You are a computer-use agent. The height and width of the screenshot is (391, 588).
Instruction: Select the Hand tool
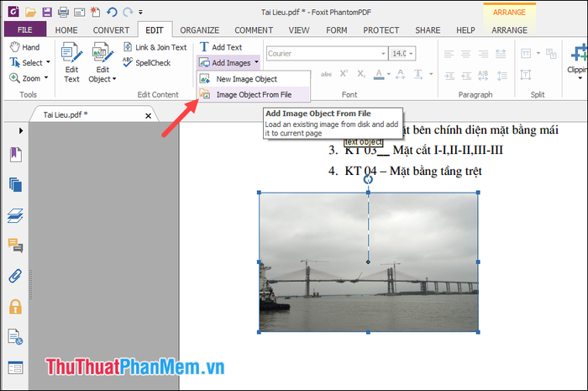(x=24, y=47)
